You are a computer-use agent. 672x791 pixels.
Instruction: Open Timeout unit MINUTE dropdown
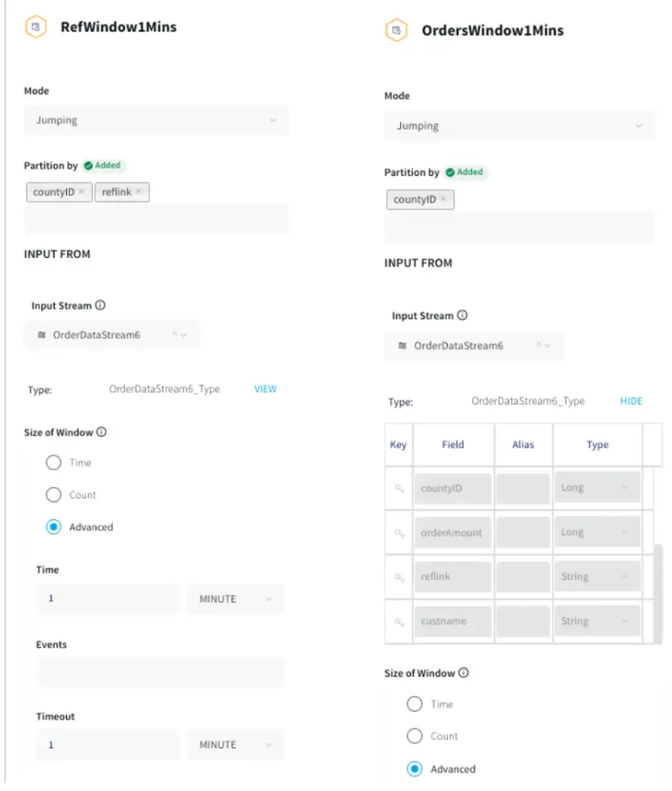236,745
